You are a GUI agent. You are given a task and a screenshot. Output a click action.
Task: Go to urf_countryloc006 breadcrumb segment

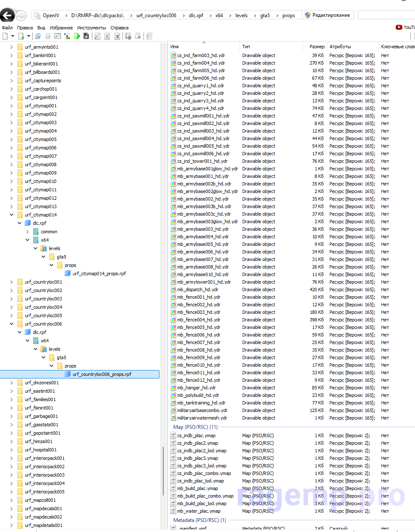pos(156,16)
